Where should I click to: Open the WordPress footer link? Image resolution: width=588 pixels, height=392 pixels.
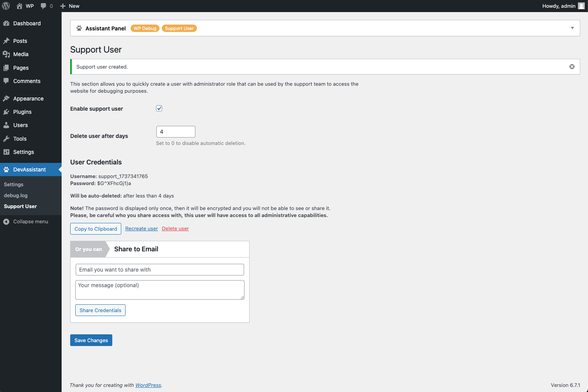(x=148, y=385)
